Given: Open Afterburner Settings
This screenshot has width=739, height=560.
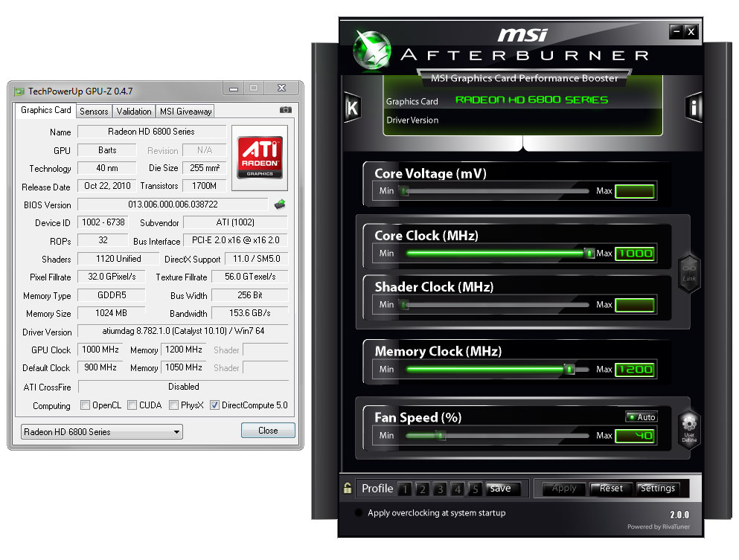Looking at the screenshot, I should point(657,489).
